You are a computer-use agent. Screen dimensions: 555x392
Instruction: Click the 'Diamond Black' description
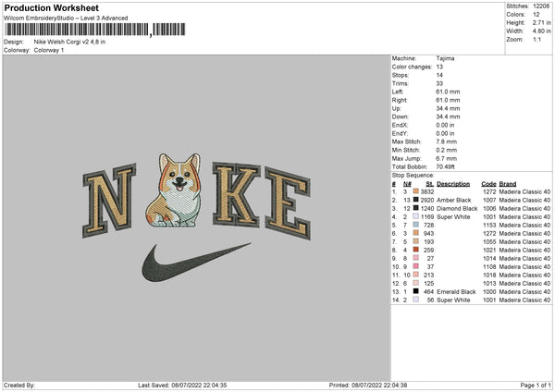click(x=457, y=208)
